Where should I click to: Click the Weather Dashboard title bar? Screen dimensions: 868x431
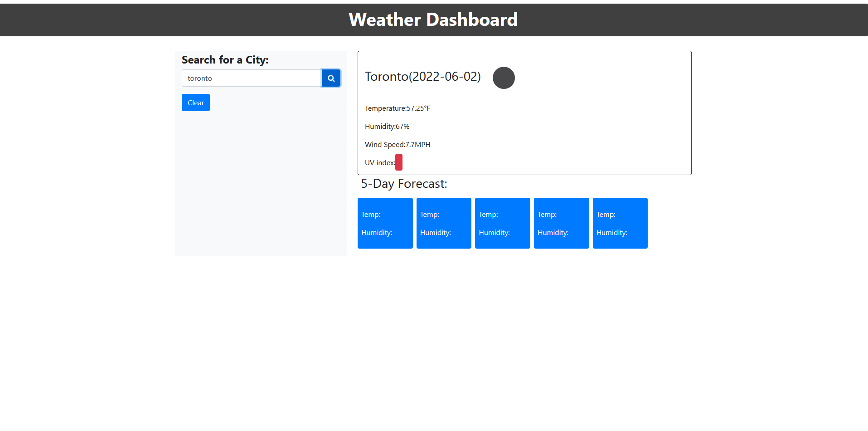433,20
